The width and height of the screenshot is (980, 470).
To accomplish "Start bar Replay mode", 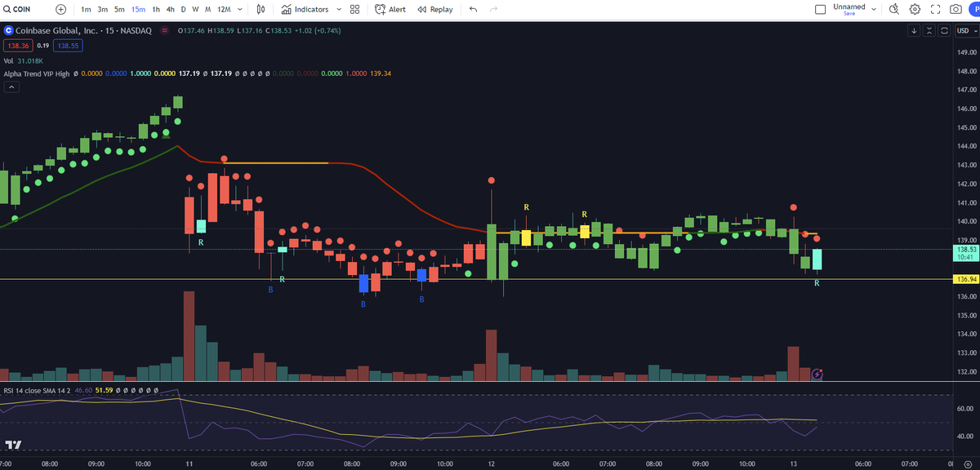I will coord(434,9).
